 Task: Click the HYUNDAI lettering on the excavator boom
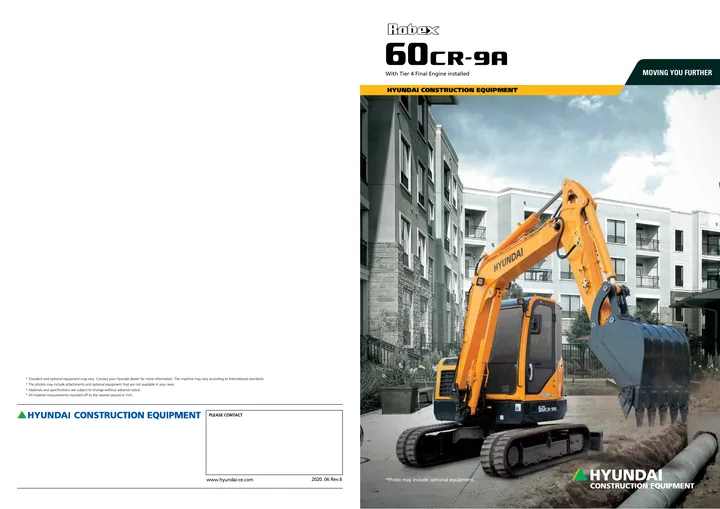(508, 260)
